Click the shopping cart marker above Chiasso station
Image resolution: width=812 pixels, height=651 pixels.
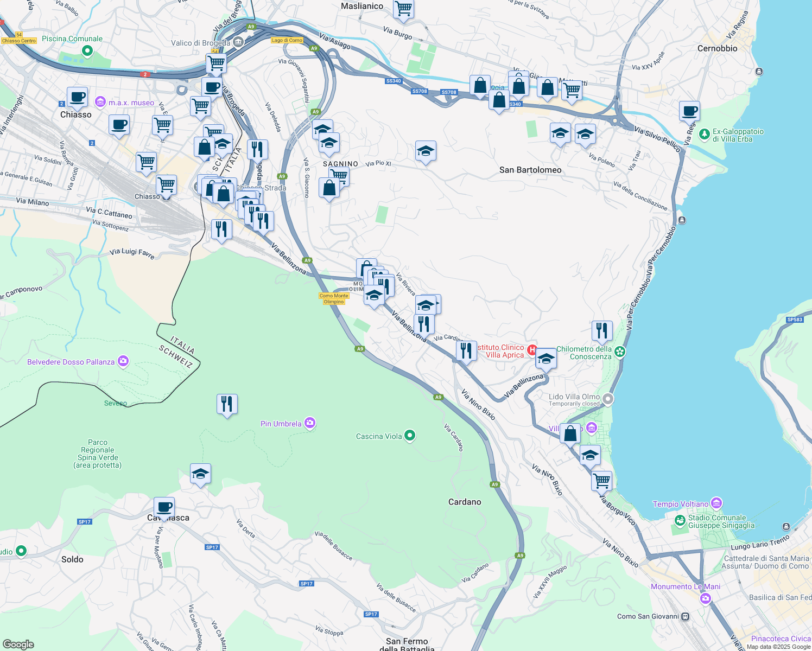coord(166,185)
